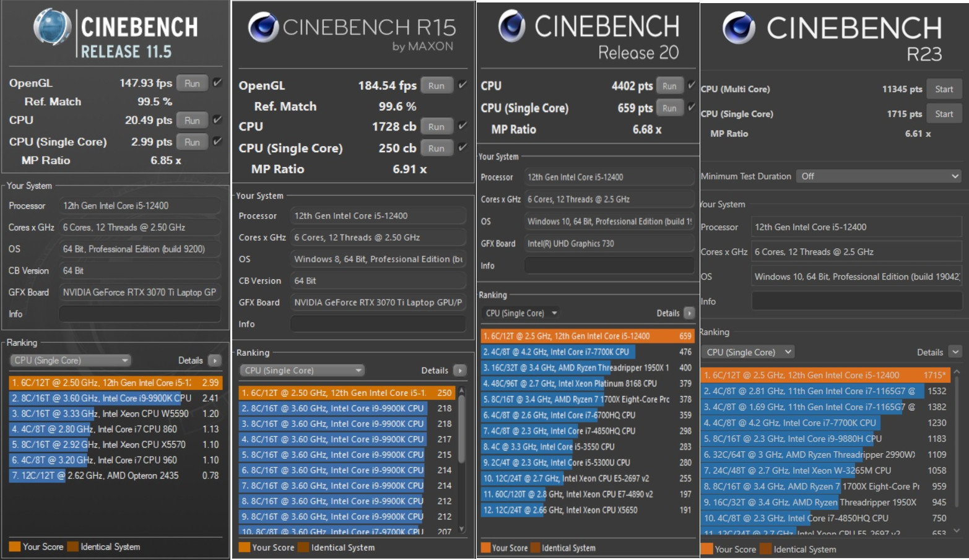Toggle the OpenGL checkbox in Cinebench 11.5

click(217, 82)
